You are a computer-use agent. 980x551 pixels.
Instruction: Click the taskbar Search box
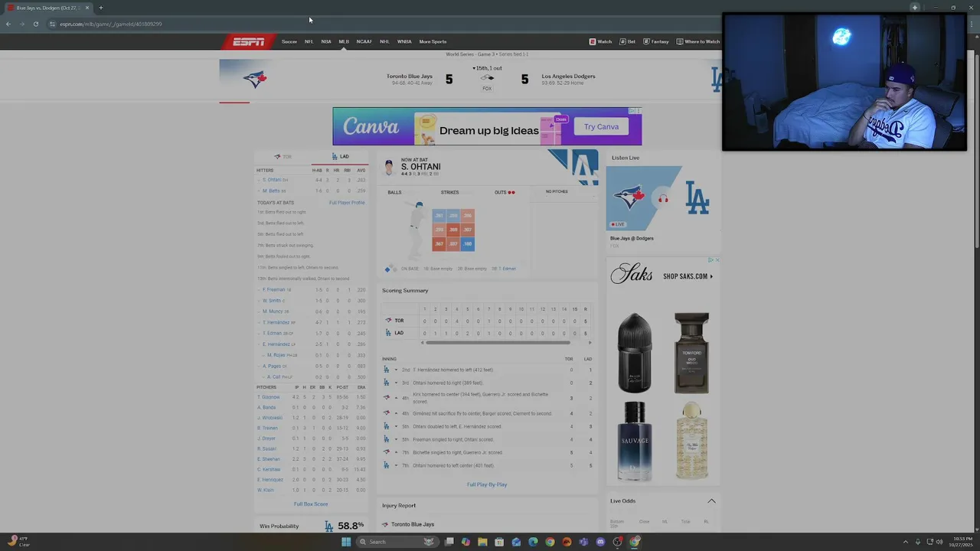pos(397,542)
